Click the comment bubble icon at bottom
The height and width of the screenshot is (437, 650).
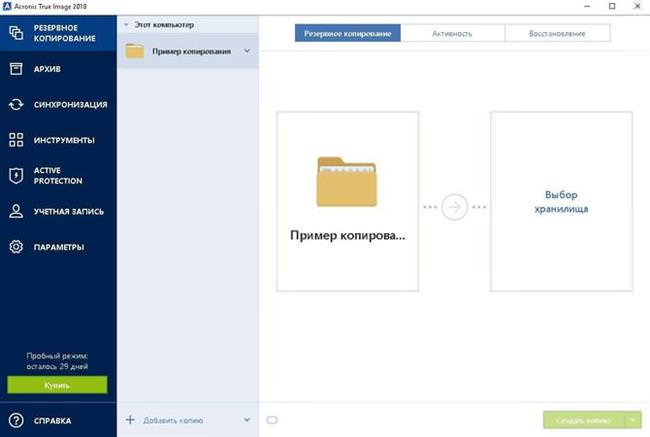pyautogui.click(x=272, y=420)
